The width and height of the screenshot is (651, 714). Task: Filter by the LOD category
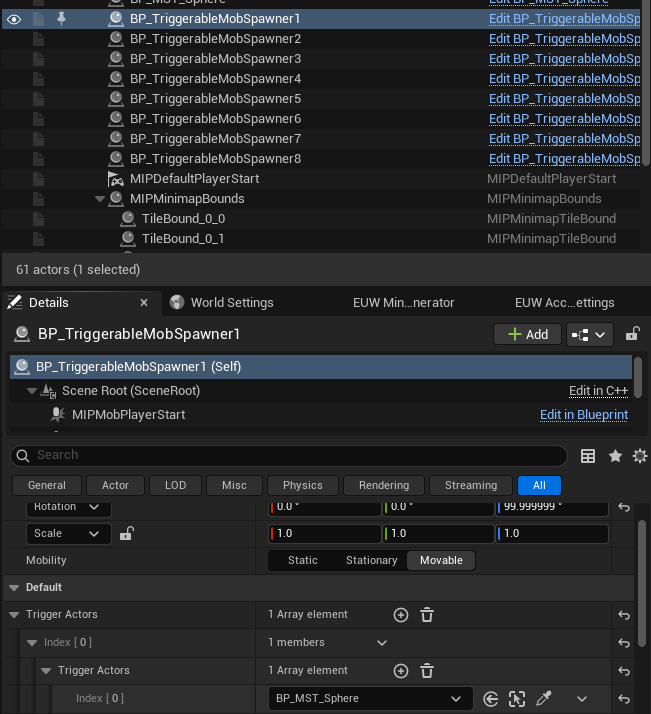point(175,485)
